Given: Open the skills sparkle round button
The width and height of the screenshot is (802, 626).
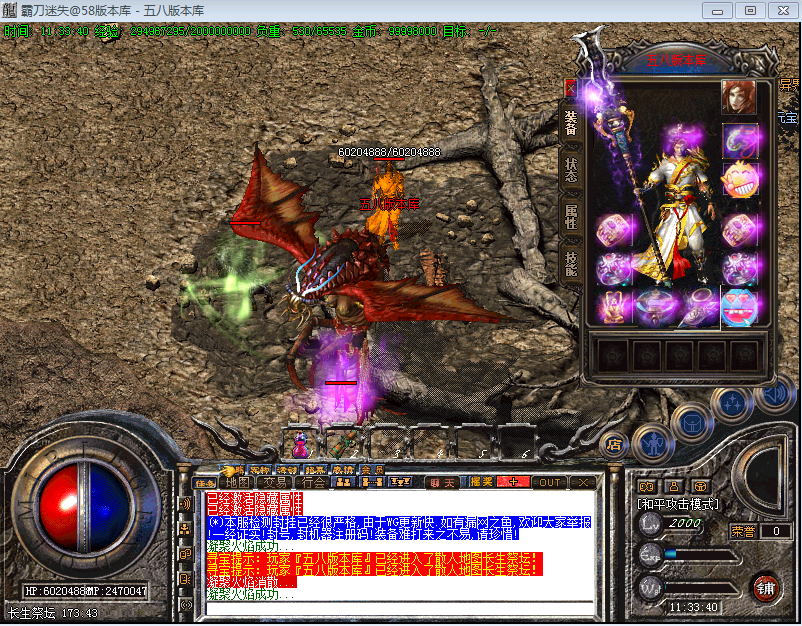Looking at the screenshot, I should click(x=731, y=404).
